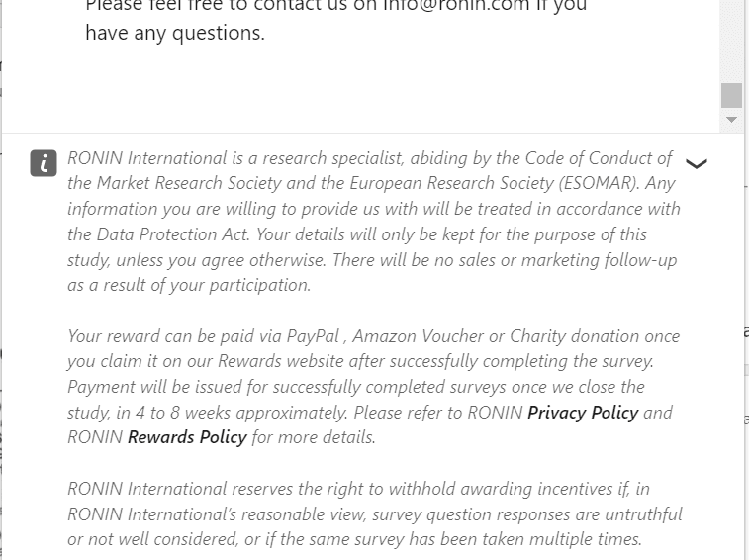
Task: Collapse the disclaimer with the chevron arrow
Action: pos(696,164)
